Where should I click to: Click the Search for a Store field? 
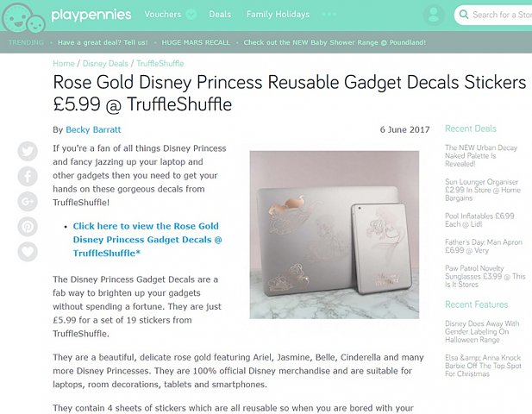click(x=496, y=15)
